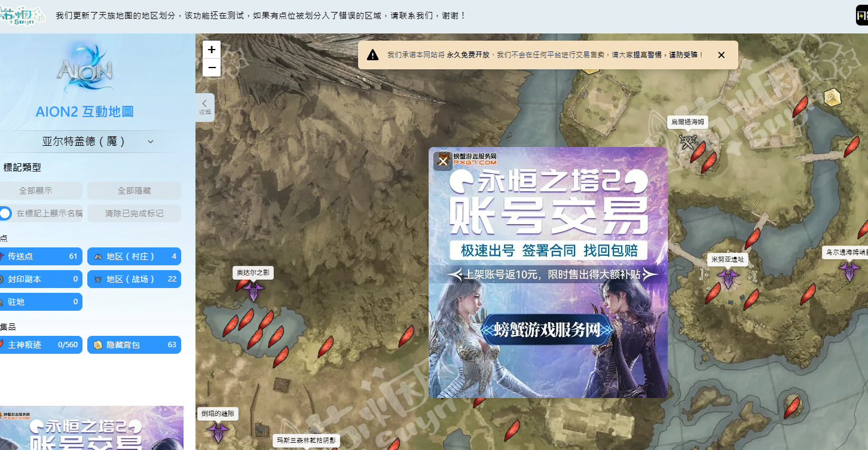Open the 螃蟹游戏服务网 popup advertisement
This screenshot has height=450, width=868.
point(548,273)
